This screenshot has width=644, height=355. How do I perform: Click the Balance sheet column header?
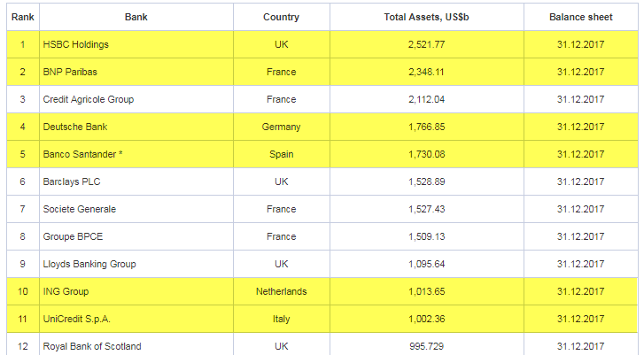(580, 17)
